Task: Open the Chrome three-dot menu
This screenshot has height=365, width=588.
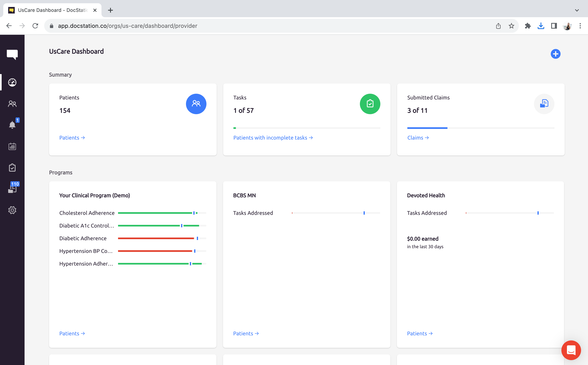Action: [x=580, y=26]
